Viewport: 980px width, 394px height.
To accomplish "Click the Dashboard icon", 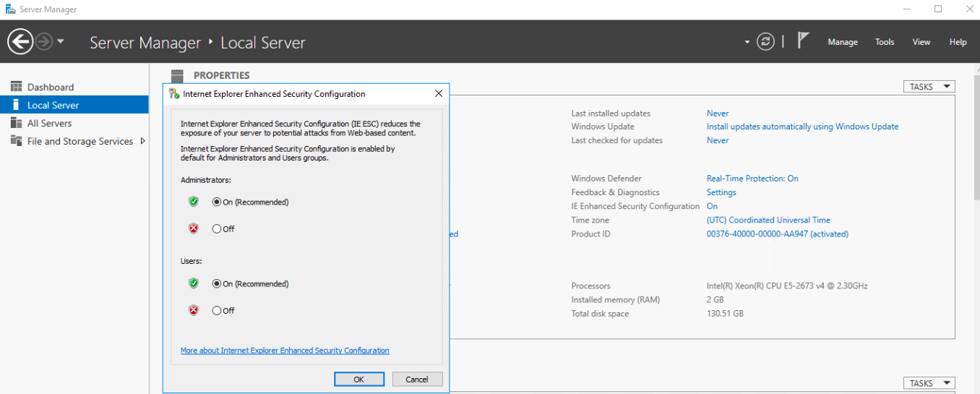I will click(x=16, y=87).
